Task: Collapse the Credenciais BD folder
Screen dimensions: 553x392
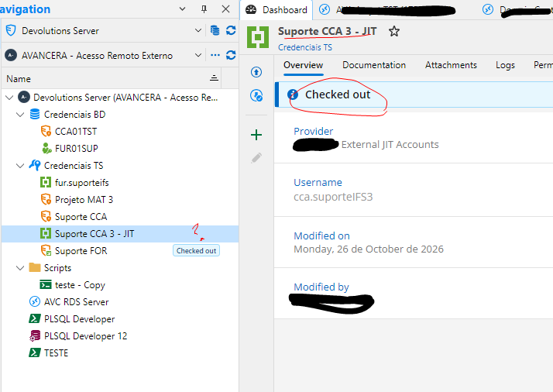Action: coord(20,115)
